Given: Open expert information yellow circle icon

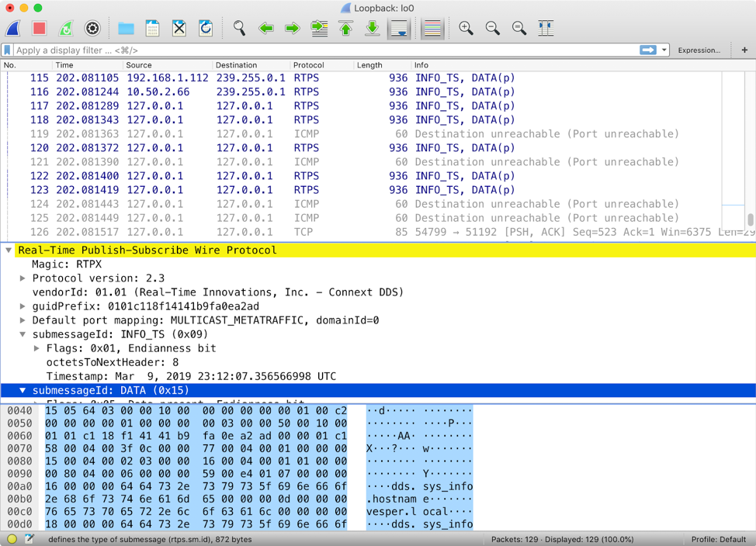Looking at the screenshot, I should click(x=12, y=539).
